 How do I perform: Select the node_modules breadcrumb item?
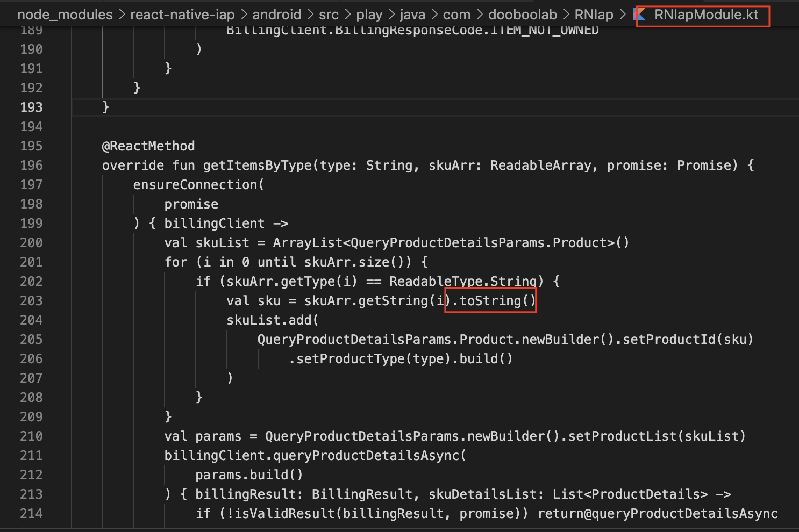point(65,15)
